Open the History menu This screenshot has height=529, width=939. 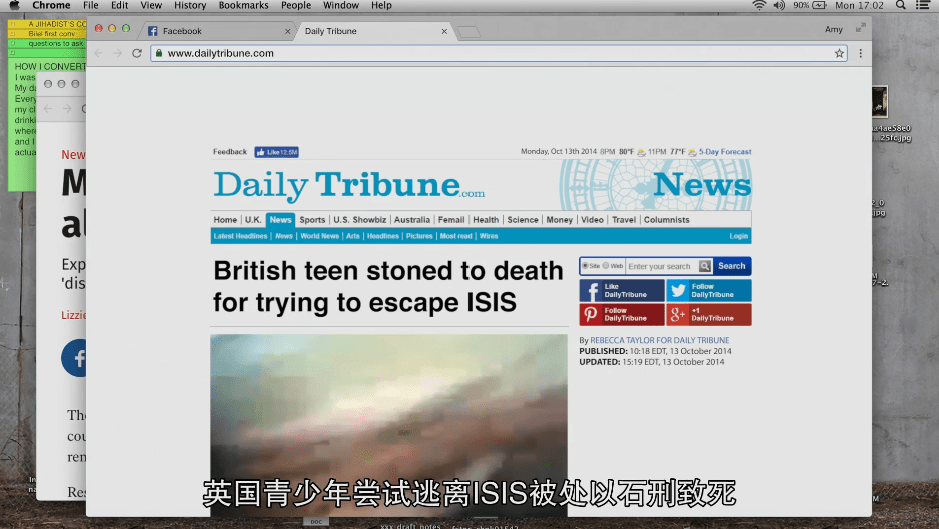(190, 5)
